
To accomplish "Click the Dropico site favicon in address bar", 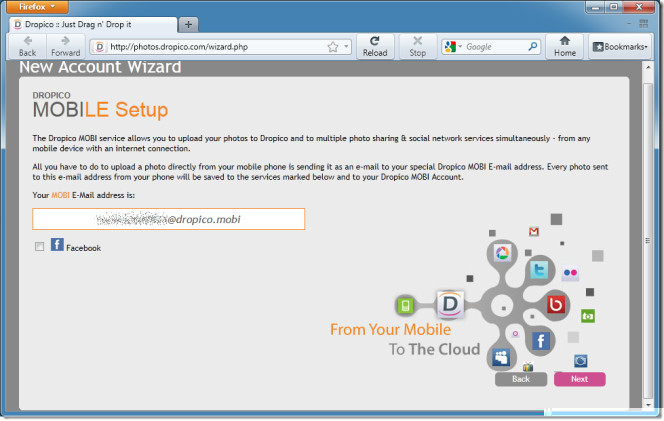I will tap(100, 47).
